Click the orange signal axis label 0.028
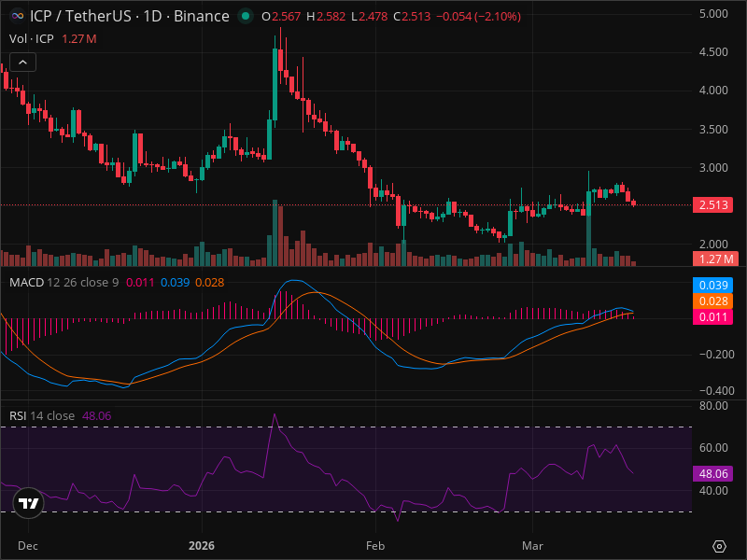This screenshot has height=560, width=747. click(x=712, y=301)
